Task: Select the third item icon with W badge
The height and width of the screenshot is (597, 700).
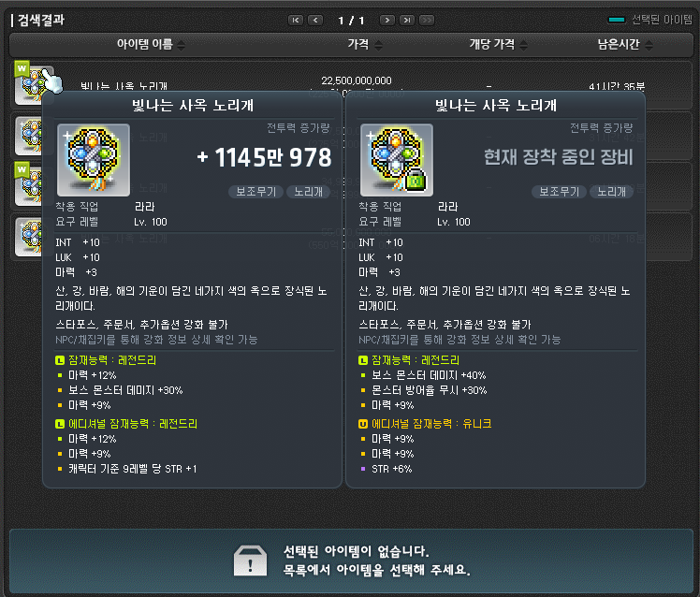Action: click(29, 186)
